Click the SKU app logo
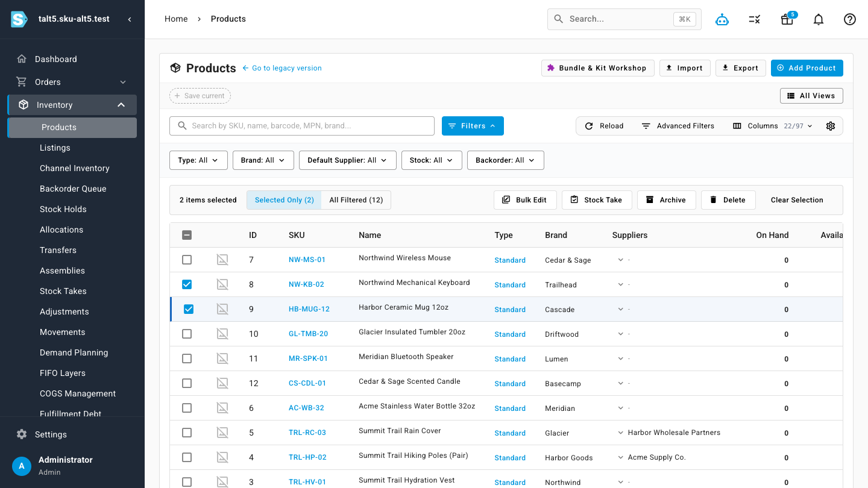Image resolution: width=868 pixels, height=488 pixels. 19,19
